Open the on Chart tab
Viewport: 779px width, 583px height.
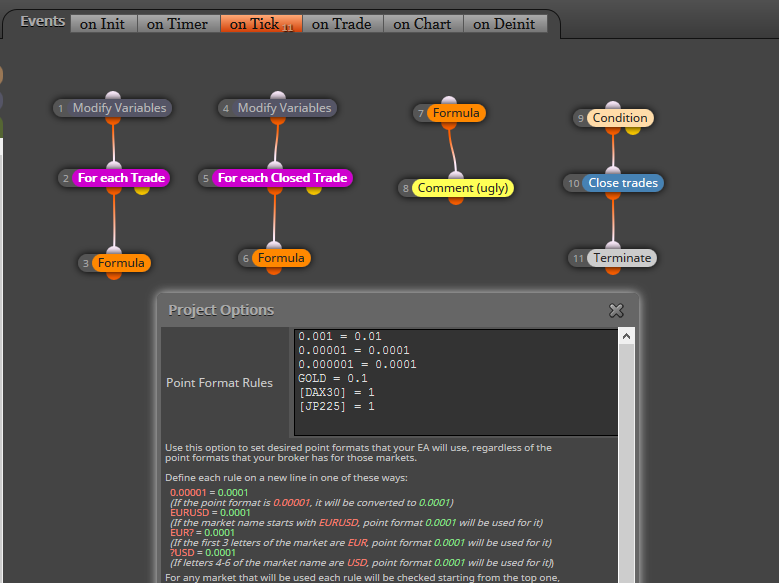click(x=422, y=24)
